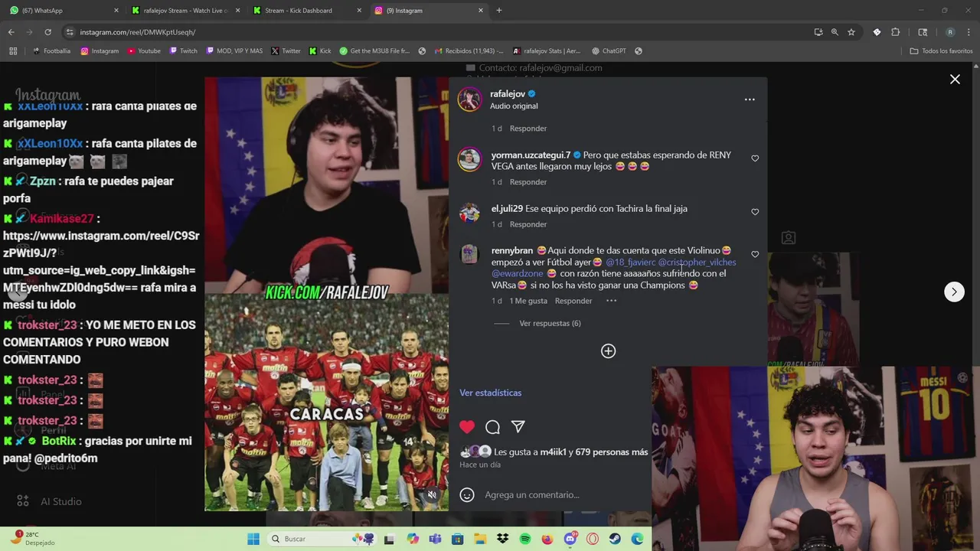
Task: Open the Recibidos Gmail bookmark
Action: tap(469, 51)
